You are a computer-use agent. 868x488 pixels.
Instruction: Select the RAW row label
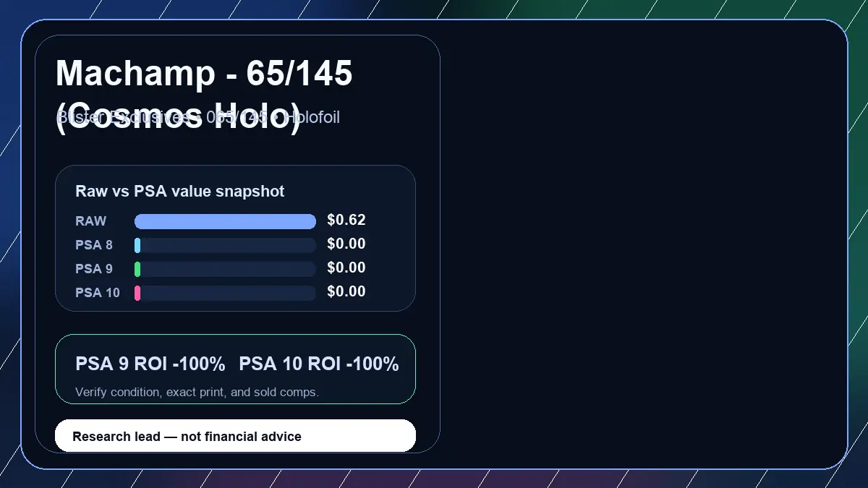click(91, 221)
